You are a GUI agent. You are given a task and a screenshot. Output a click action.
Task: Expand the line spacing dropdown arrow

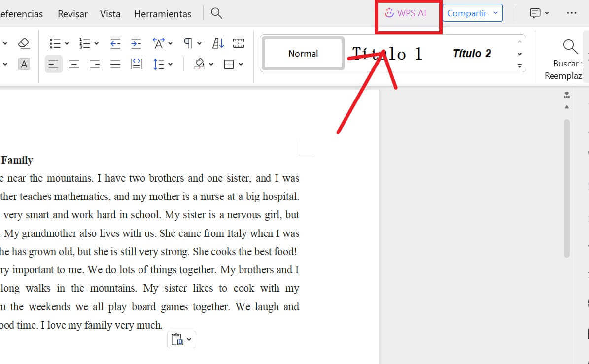tap(171, 65)
